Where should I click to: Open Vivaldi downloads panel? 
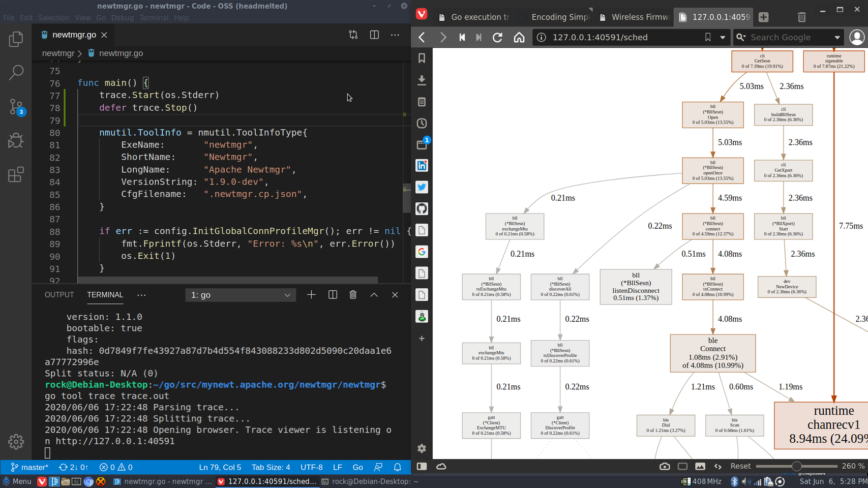422,80
